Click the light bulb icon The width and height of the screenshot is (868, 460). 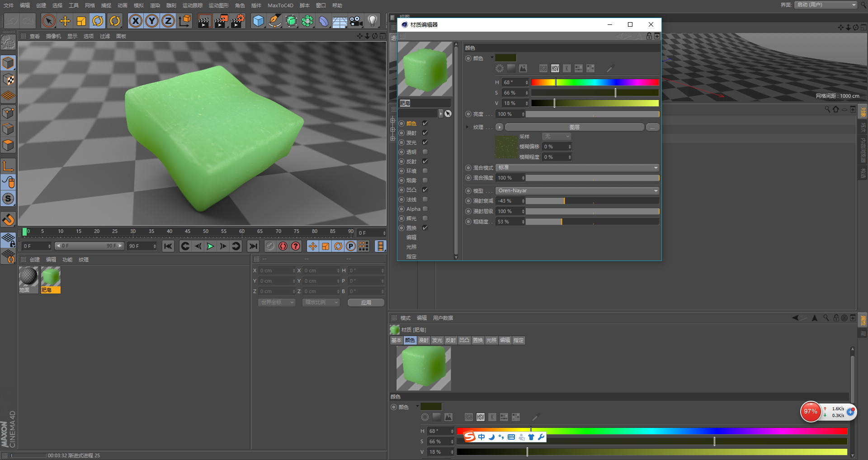coord(373,21)
